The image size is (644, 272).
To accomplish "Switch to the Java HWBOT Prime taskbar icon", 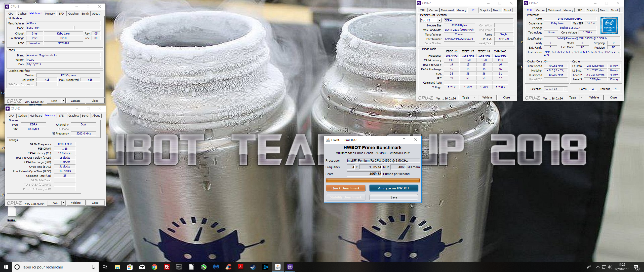I will [x=277, y=267].
